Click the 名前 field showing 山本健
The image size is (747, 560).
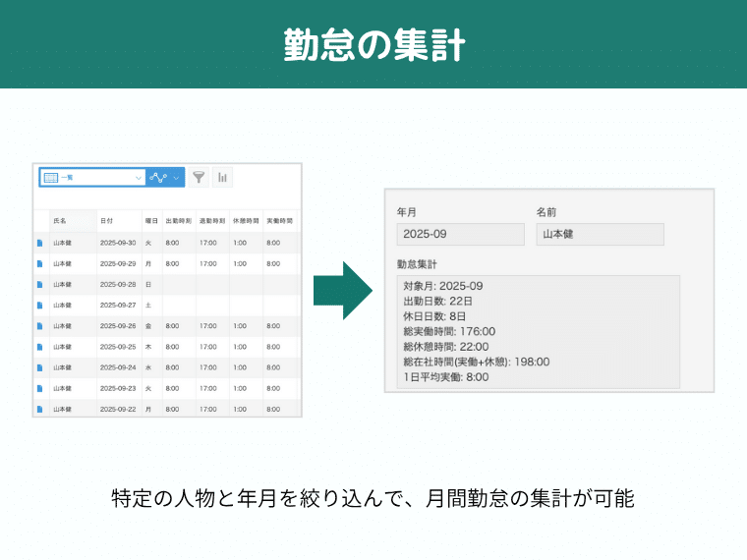click(x=601, y=234)
